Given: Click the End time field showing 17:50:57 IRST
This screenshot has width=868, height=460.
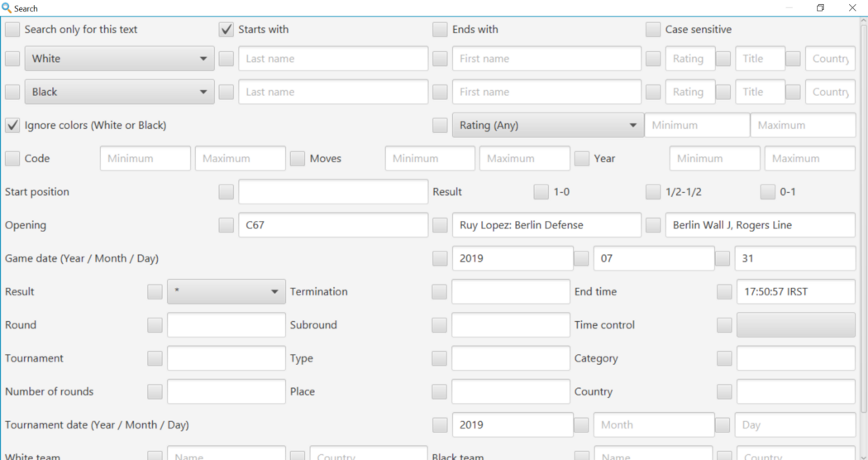Looking at the screenshot, I should pyautogui.click(x=795, y=292).
